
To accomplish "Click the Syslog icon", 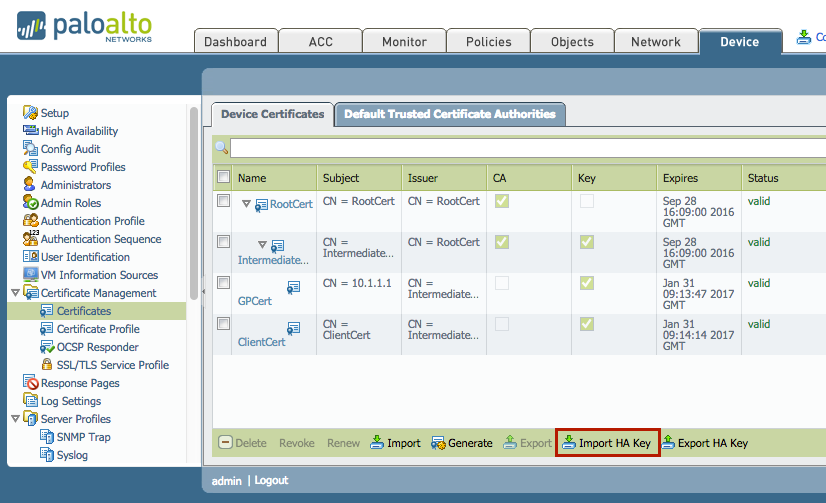I will point(47,455).
